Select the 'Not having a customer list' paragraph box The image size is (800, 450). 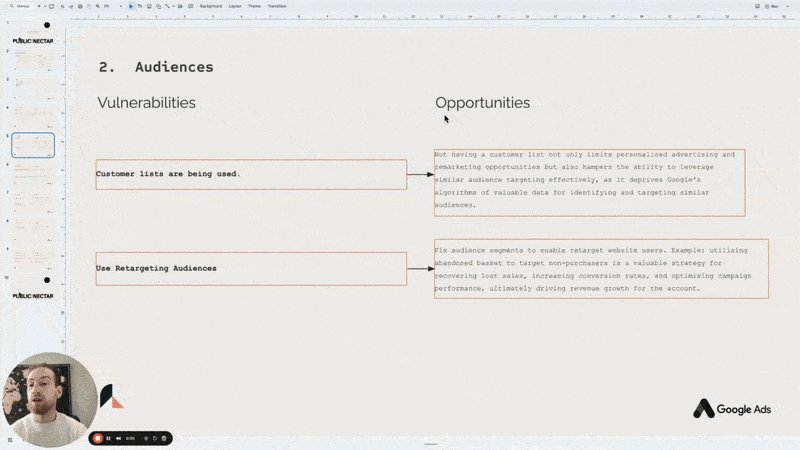click(590, 183)
